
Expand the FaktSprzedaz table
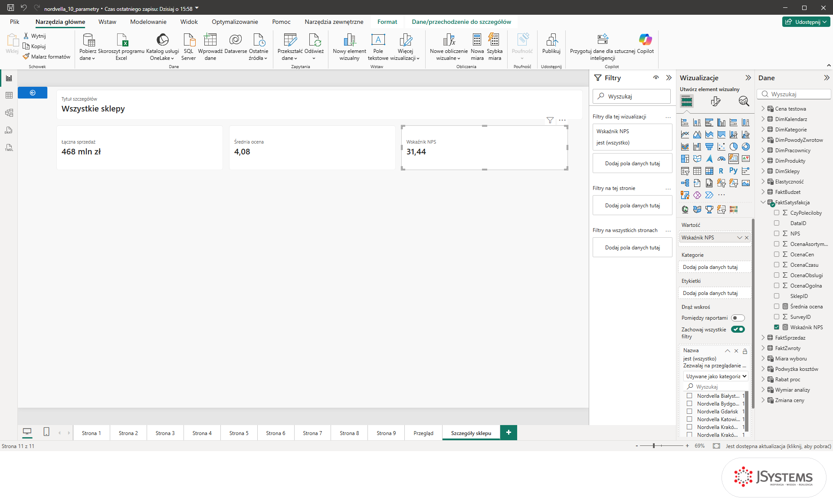[763, 338]
